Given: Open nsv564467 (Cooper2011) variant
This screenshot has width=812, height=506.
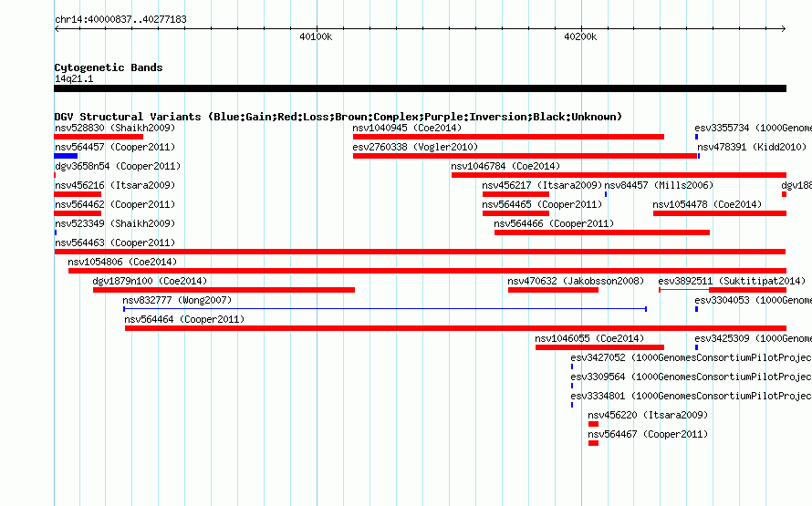Looking at the screenshot, I should coord(648,434).
